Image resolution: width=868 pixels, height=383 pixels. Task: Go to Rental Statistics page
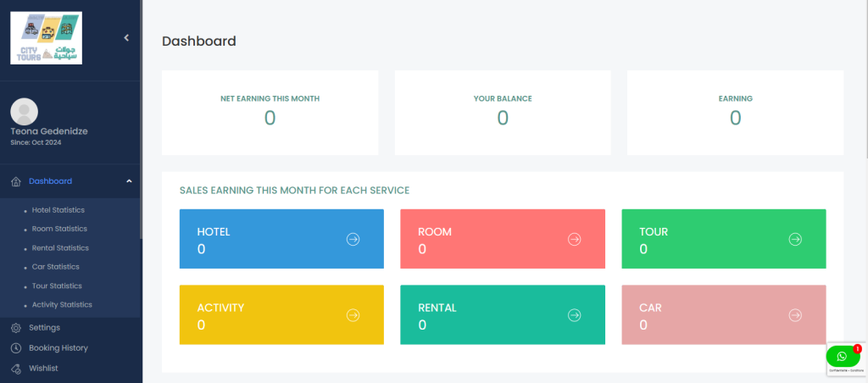[x=60, y=248]
